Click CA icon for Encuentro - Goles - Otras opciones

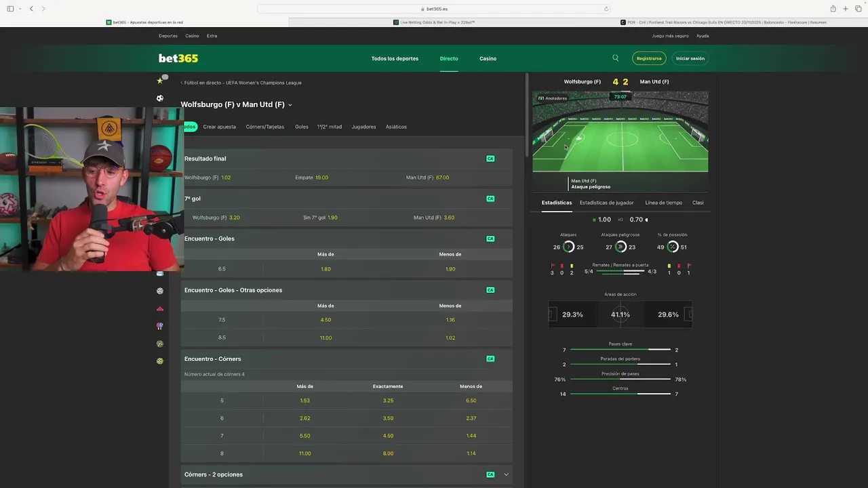pos(490,290)
